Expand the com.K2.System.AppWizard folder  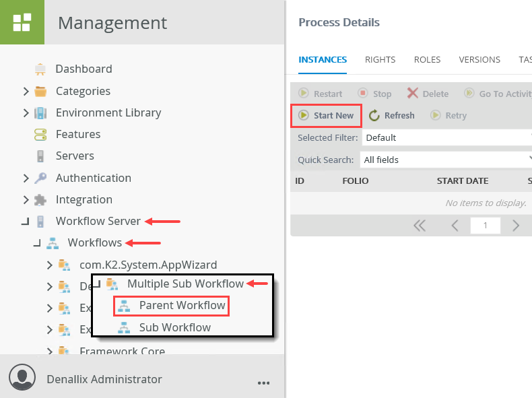[50, 265]
